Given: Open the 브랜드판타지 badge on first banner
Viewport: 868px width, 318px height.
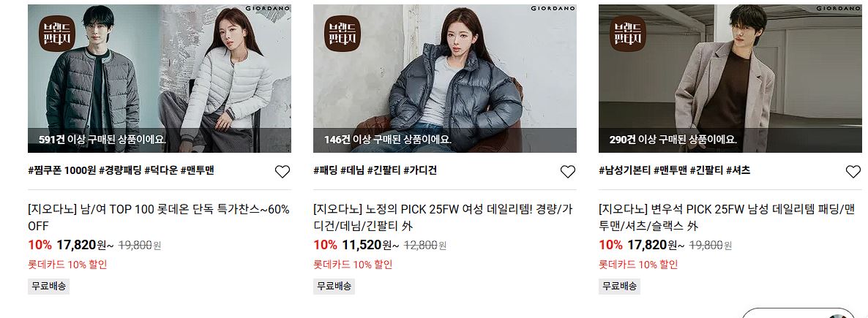Looking at the screenshot, I should pos(56,34).
